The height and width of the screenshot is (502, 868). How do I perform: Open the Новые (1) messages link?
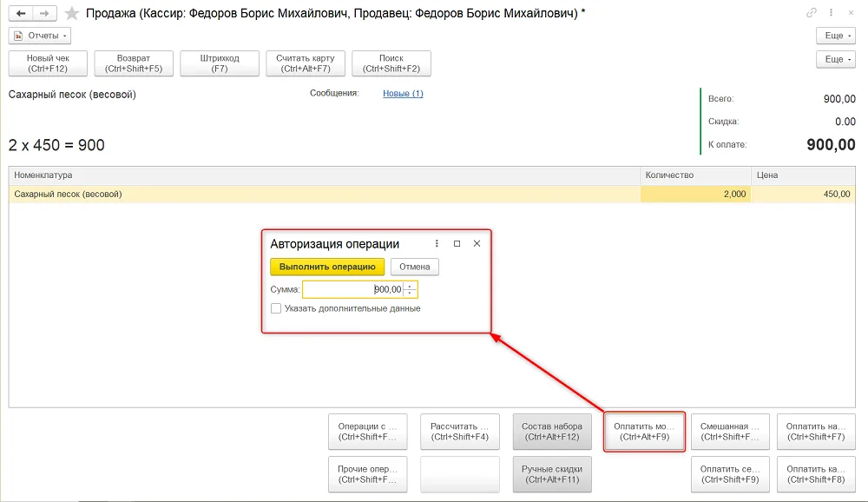[x=403, y=94]
